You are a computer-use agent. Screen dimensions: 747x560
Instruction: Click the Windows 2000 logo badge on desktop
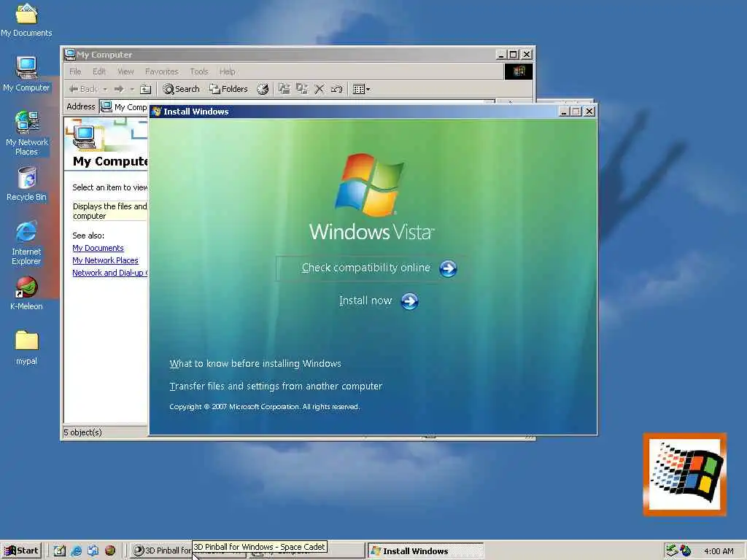pos(685,474)
